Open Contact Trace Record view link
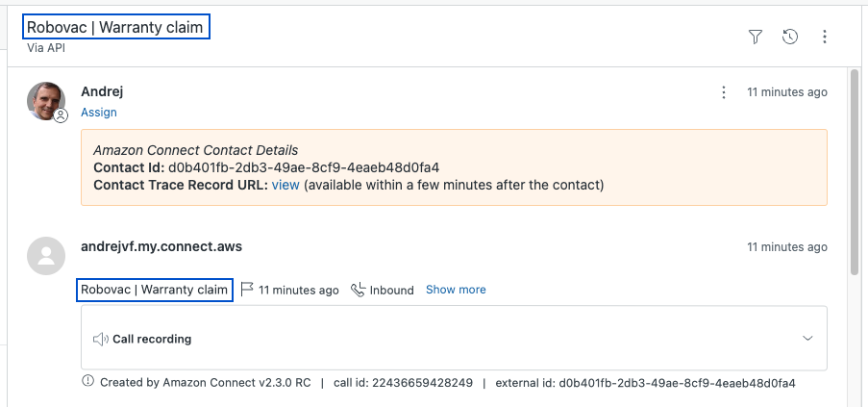 (285, 185)
